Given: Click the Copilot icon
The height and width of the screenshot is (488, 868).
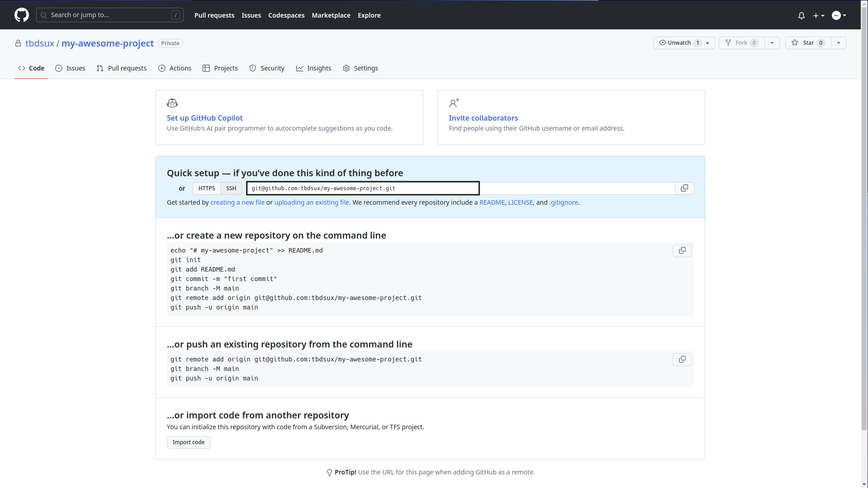Looking at the screenshot, I should pos(172,103).
